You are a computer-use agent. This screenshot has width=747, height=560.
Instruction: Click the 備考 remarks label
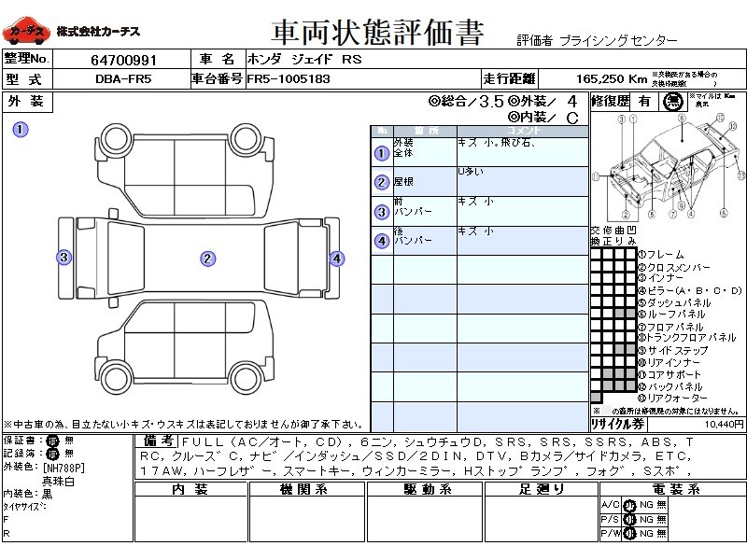158,441
